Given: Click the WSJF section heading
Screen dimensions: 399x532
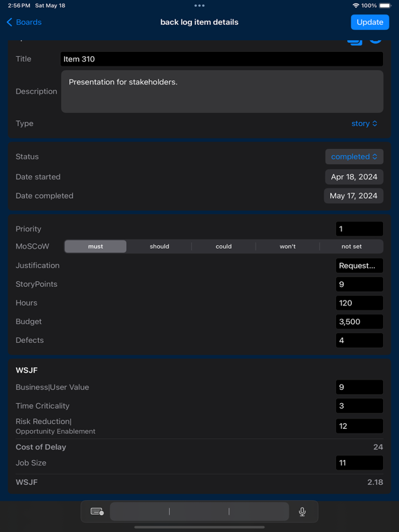Looking at the screenshot, I should [x=26, y=371].
